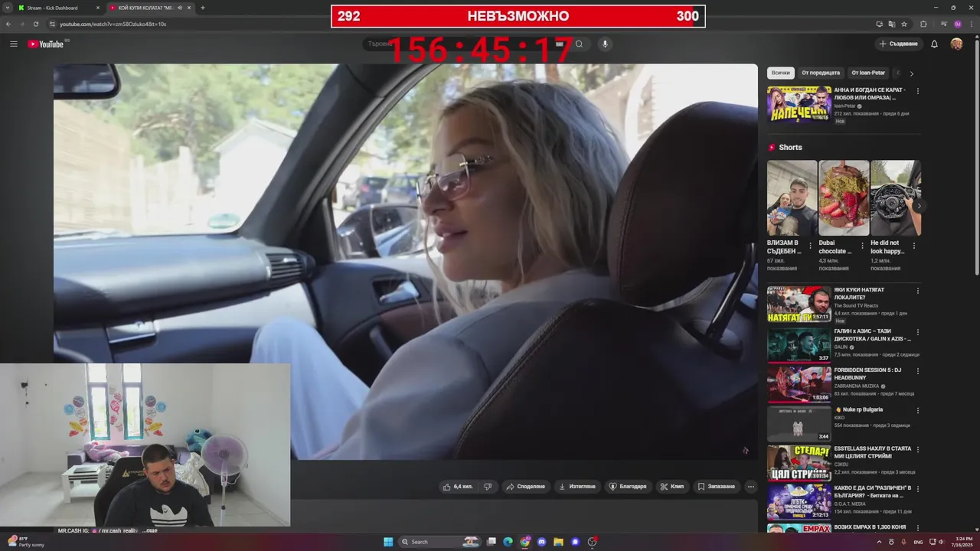Open more actions ellipsis below video
Viewport: 980px width, 551px height.
[750, 486]
